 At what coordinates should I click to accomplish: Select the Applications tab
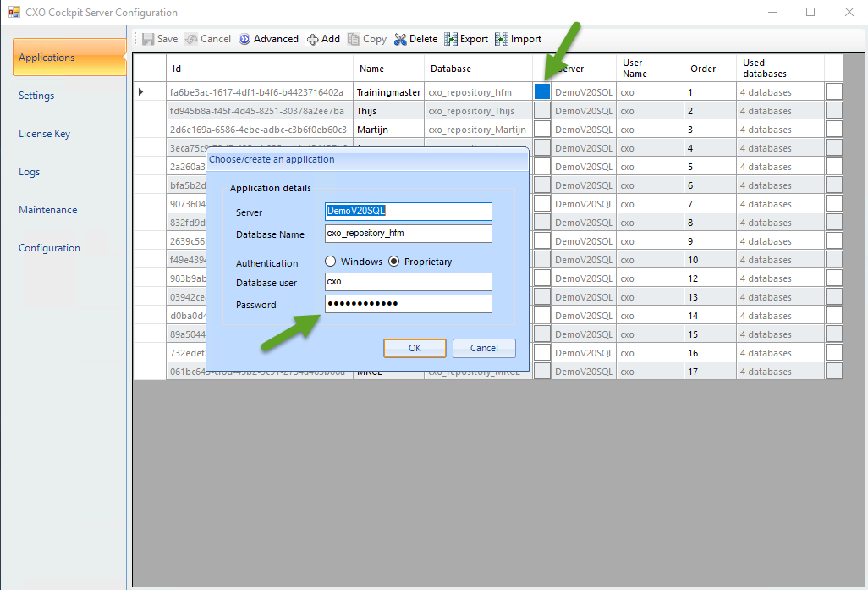click(69, 57)
